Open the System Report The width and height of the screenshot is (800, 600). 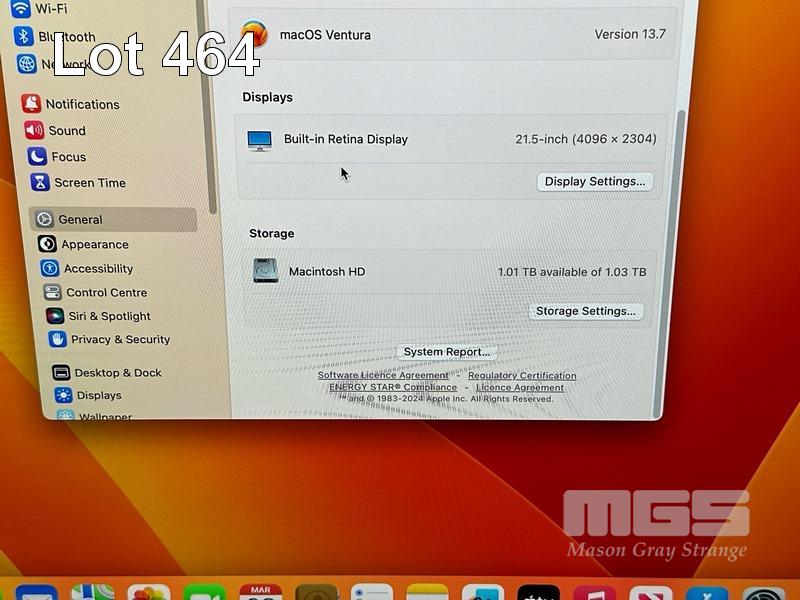pos(447,352)
